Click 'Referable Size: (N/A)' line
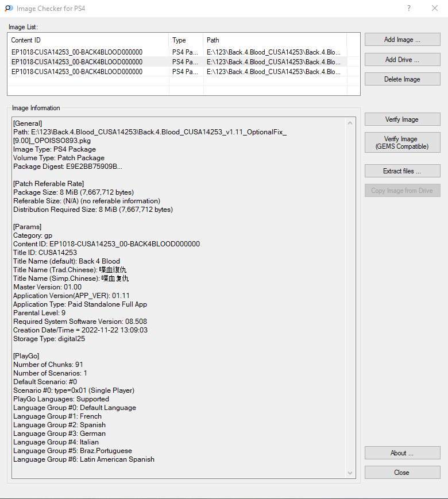The height and width of the screenshot is (499, 448). (87, 201)
